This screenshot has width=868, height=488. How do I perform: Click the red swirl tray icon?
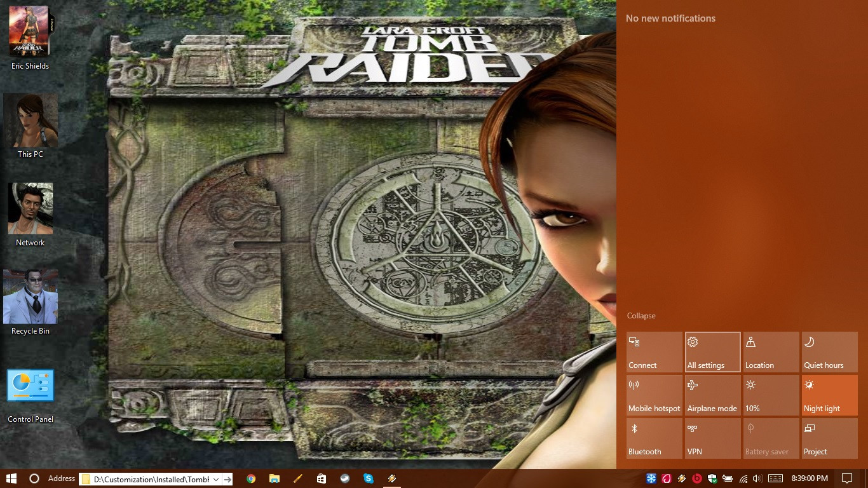point(667,478)
